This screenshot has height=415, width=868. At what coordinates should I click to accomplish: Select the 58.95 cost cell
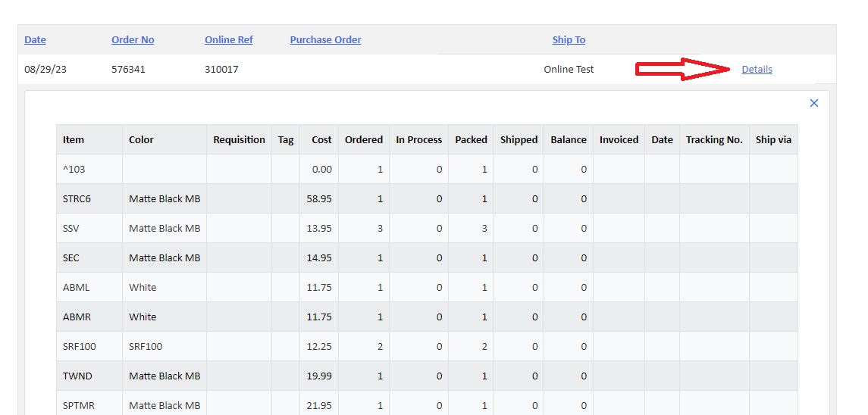(x=319, y=199)
